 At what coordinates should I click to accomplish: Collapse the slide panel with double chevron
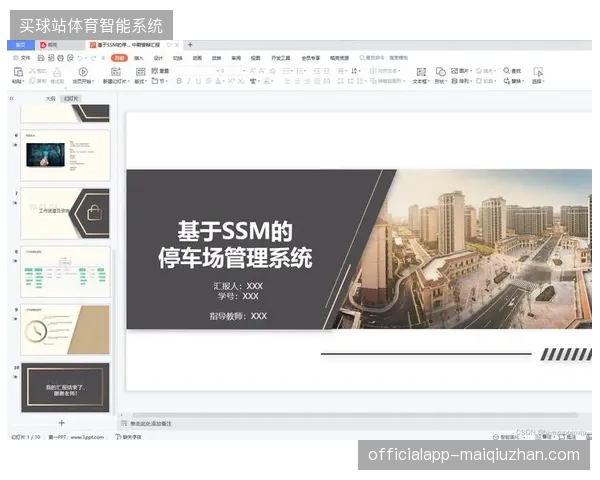point(12,98)
